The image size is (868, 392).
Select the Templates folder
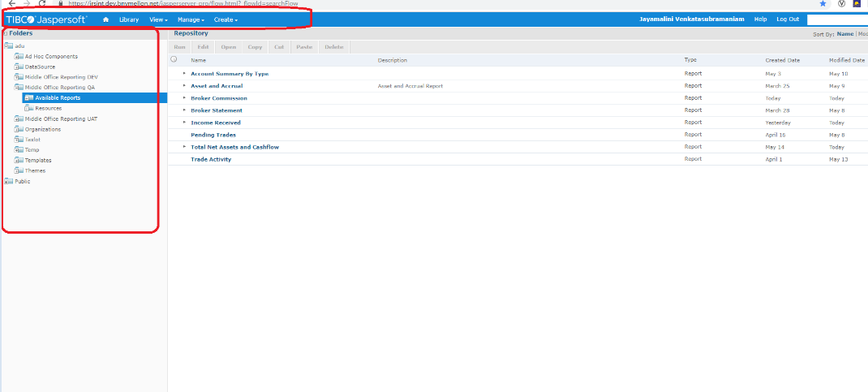coord(38,161)
